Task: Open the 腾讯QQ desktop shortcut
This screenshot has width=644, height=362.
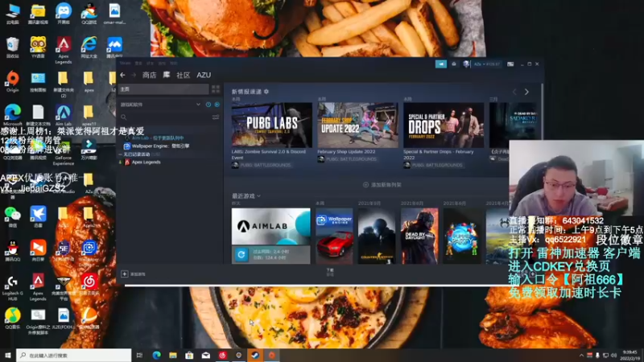Action: pyautogui.click(x=13, y=250)
